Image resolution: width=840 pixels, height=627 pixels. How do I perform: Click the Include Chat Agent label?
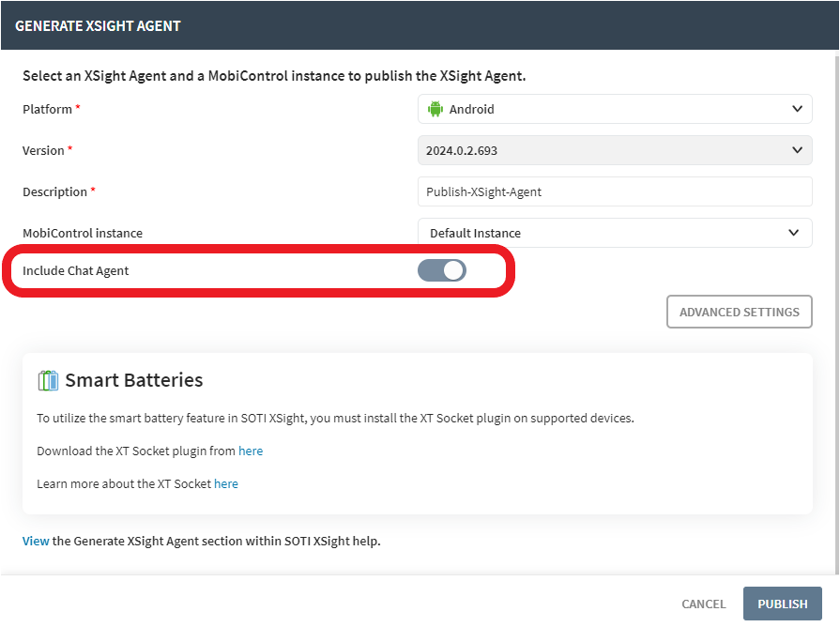coord(76,270)
